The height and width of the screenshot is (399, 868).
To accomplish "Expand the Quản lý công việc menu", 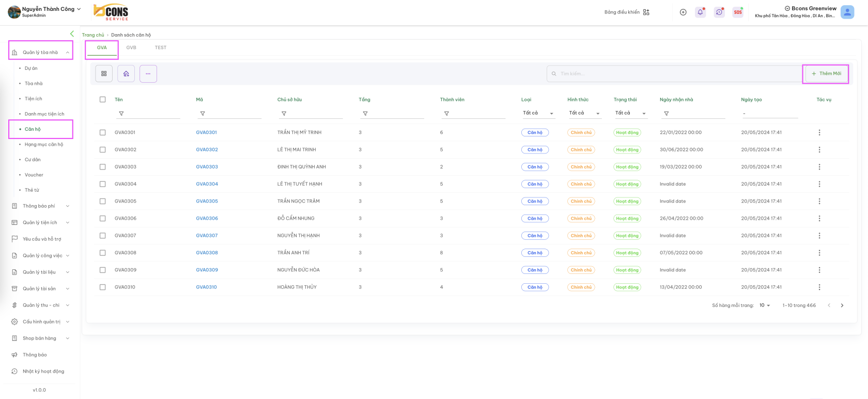I will (41, 255).
